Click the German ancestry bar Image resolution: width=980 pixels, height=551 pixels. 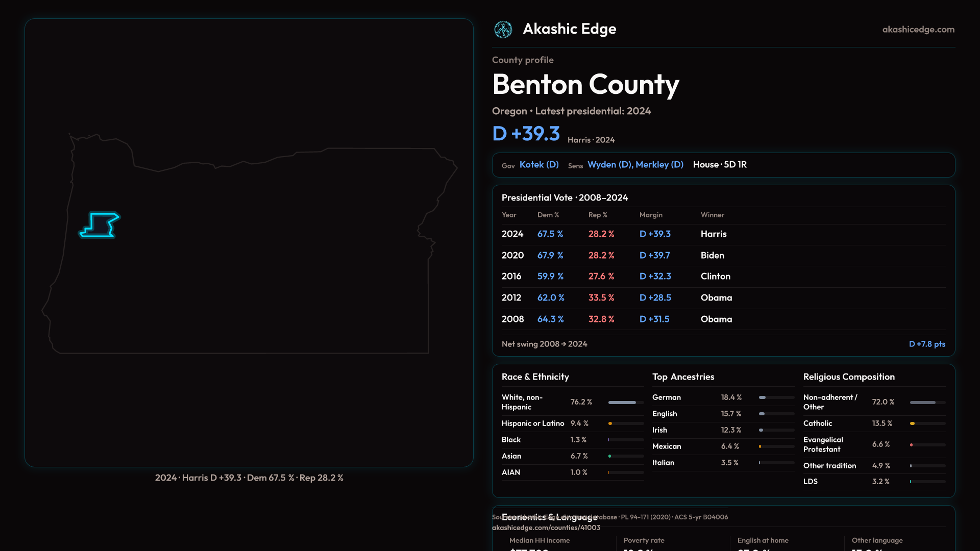[x=775, y=397]
